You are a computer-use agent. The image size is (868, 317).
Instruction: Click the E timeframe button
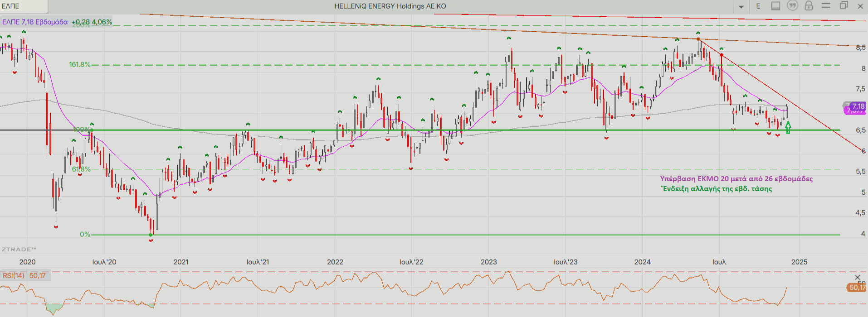coord(758,6)
